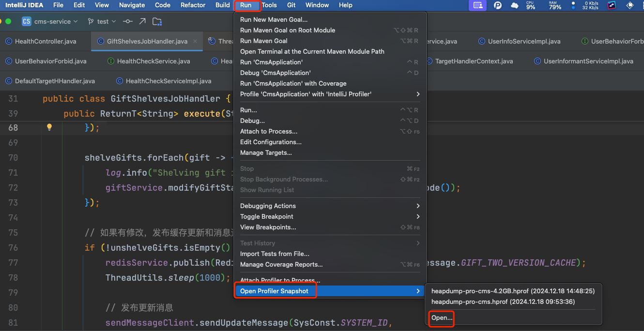This screenshot has height=331, width=644.
Task: Click the screen sharing icon in the menu bar
Action: pos(478,5)
